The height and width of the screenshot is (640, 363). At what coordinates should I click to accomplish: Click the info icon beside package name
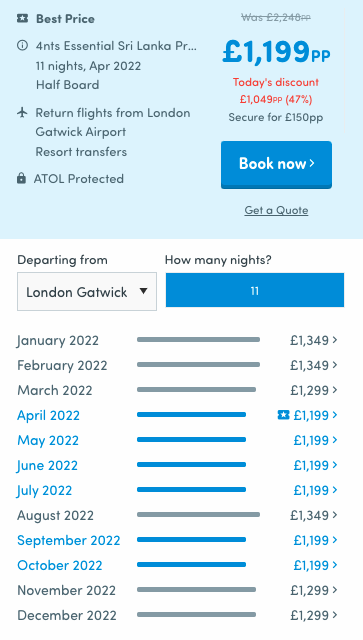tap(22, 45)
